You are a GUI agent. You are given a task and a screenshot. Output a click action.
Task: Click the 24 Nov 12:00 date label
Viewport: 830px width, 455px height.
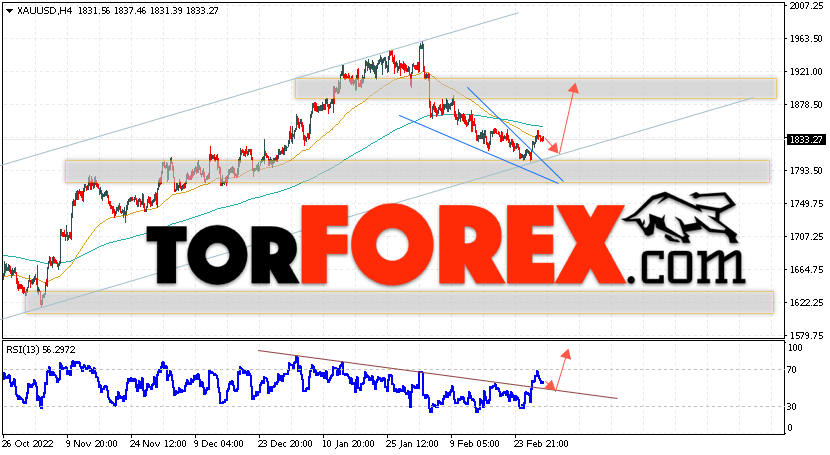pos(158,443)
